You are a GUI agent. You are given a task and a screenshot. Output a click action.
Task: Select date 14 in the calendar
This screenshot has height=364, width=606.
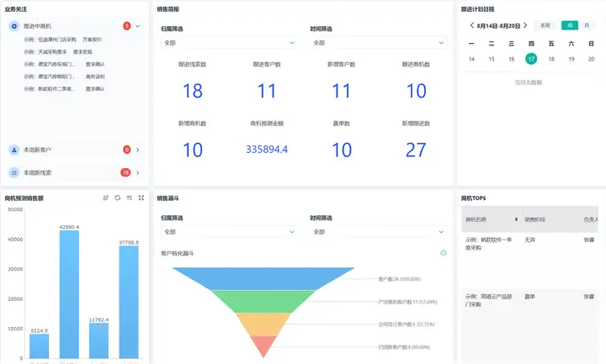tap(471, 59)
